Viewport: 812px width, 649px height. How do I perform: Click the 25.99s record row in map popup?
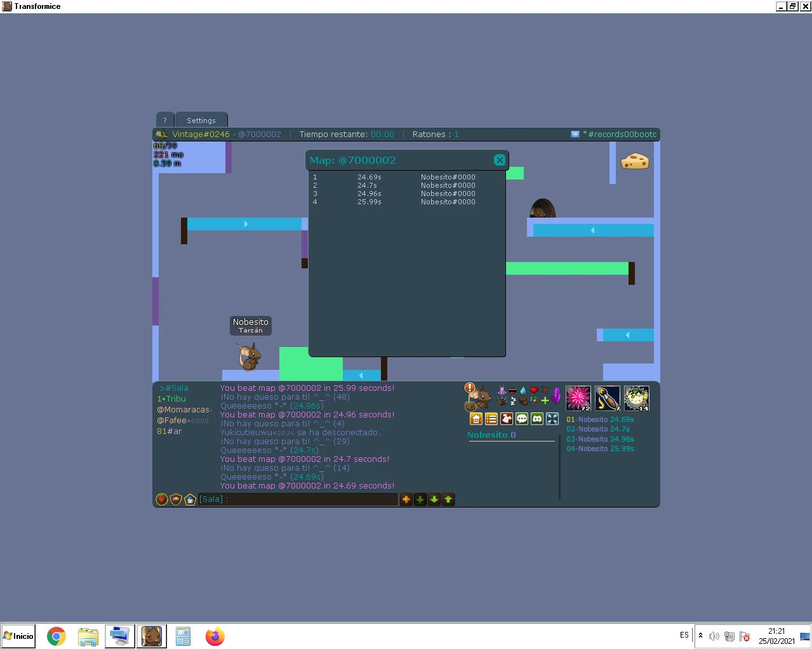pyautogui.click(x=394, y=202)
